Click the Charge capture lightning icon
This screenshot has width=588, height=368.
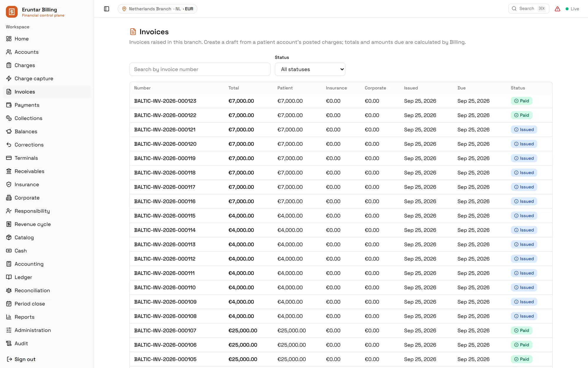[9, 79]
